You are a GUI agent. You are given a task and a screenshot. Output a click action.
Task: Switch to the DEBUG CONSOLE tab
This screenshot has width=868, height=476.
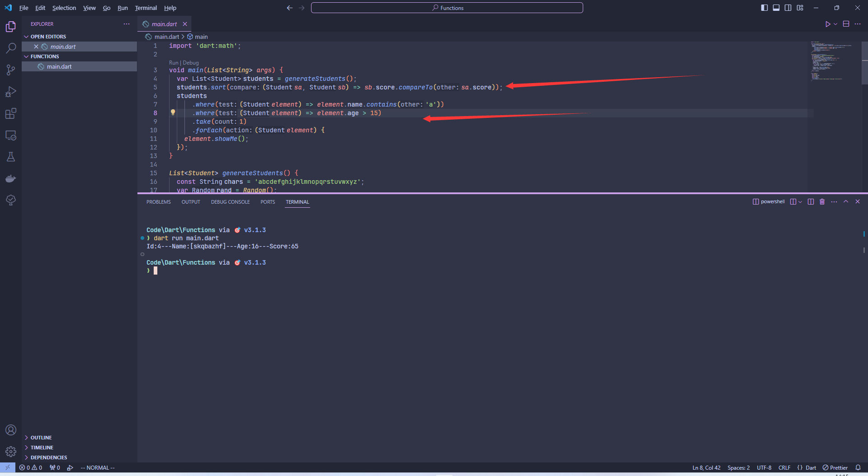click(x=230, y=202)
